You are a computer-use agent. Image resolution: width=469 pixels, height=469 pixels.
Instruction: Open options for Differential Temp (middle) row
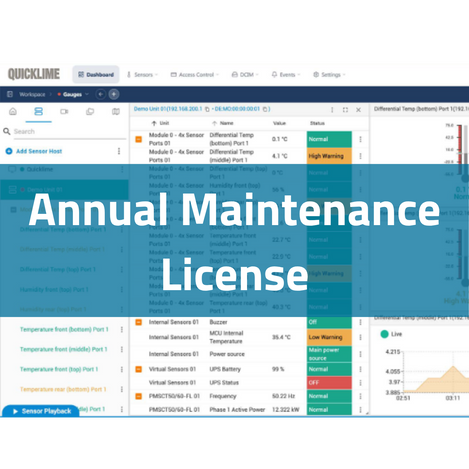(360, 156)
